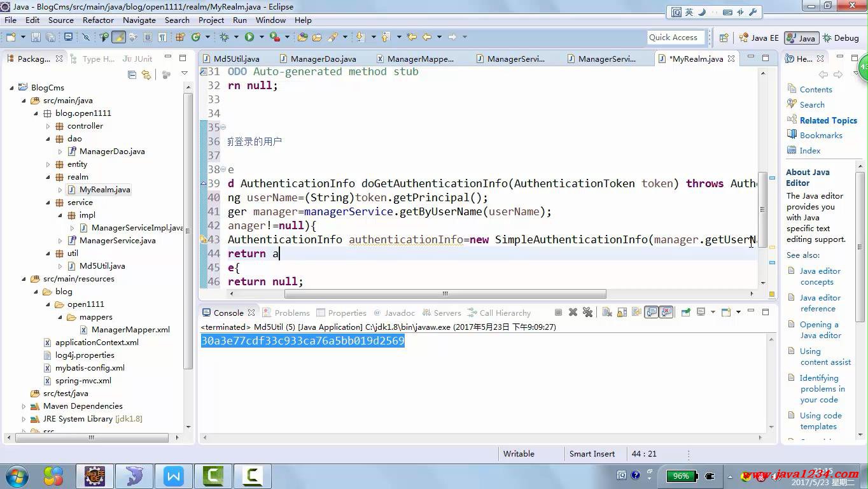Toggle Skip All Breakpoints toolbar button
Image resolution: width=868 pixels, height=489 pixels.
point(85,37)
